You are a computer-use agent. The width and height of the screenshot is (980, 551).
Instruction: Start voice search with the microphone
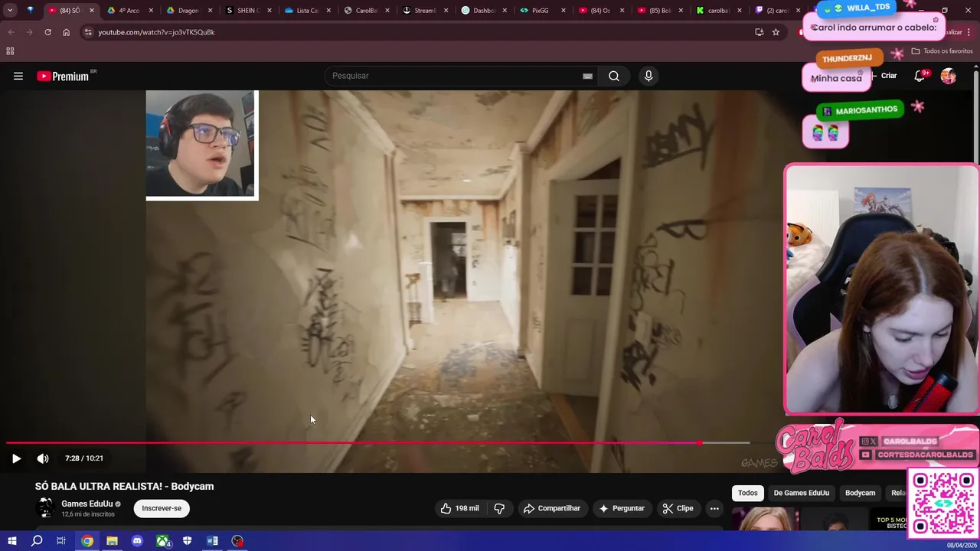tap(648, 76)
